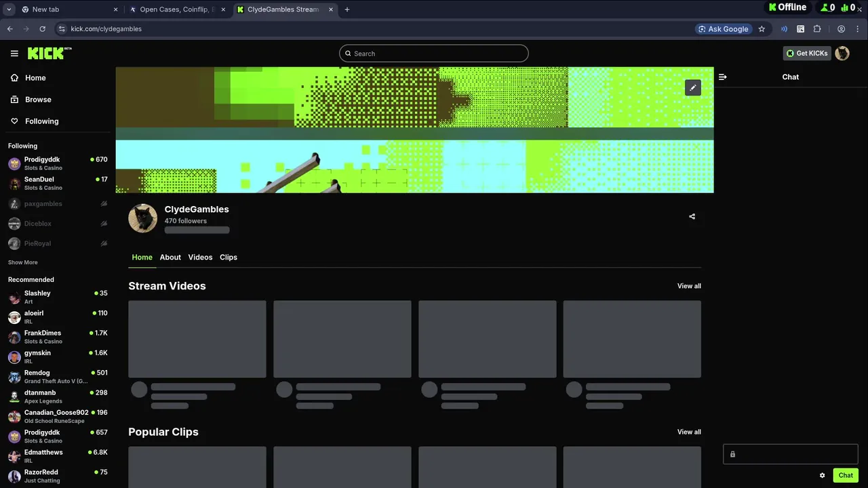Click the RazorRedd avatar icon
868x488 pixels.
[14, 476]
